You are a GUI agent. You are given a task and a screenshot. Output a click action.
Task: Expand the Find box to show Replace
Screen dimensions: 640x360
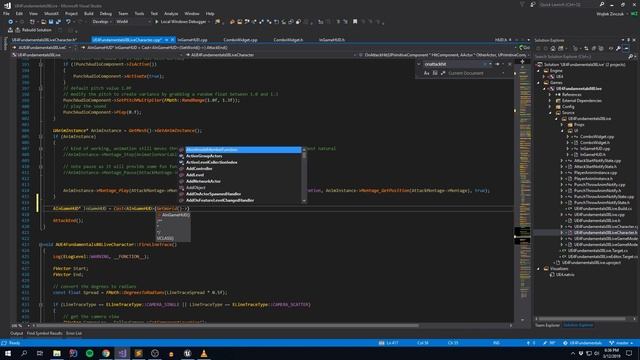419,64
